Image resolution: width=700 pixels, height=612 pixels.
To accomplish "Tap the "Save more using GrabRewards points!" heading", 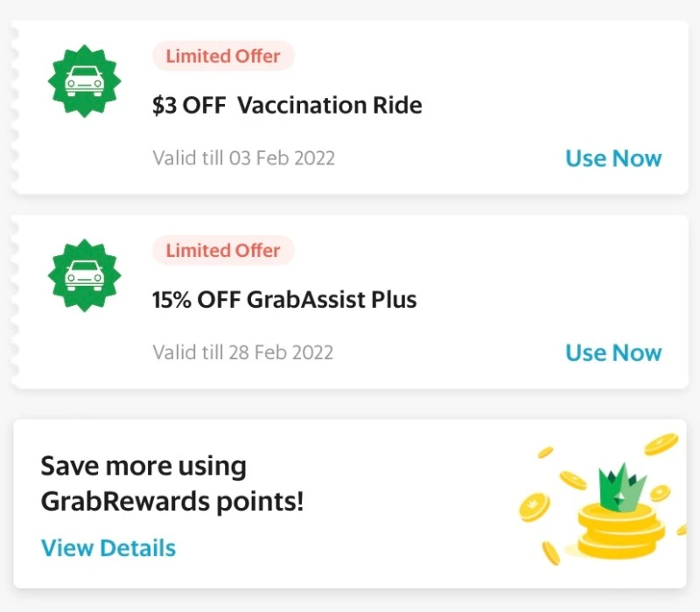I will tap(171, 483).
